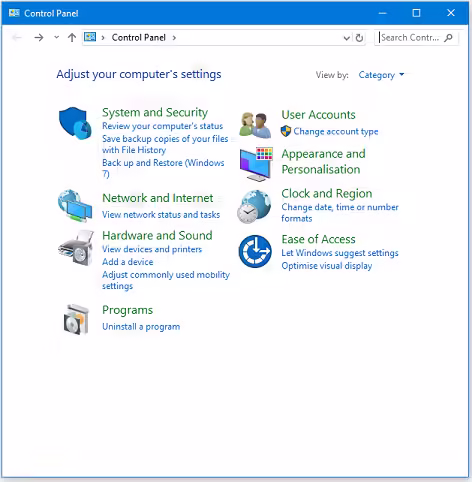This screenshot has width=472, height=482.
Task: Open Hardware and Sound heading
Action: 157,235
